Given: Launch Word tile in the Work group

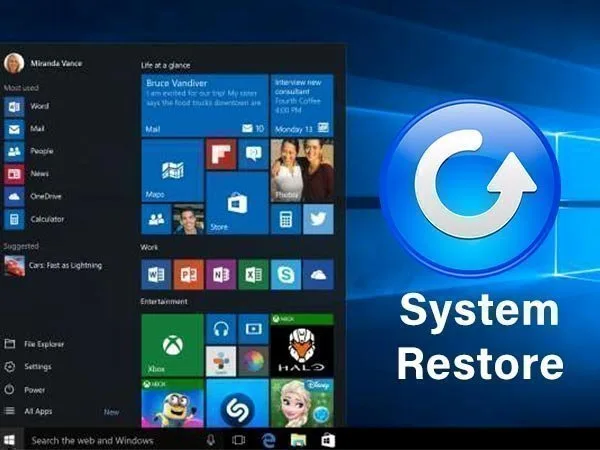Looking at the screenshot, I should [x=156, y=275].
